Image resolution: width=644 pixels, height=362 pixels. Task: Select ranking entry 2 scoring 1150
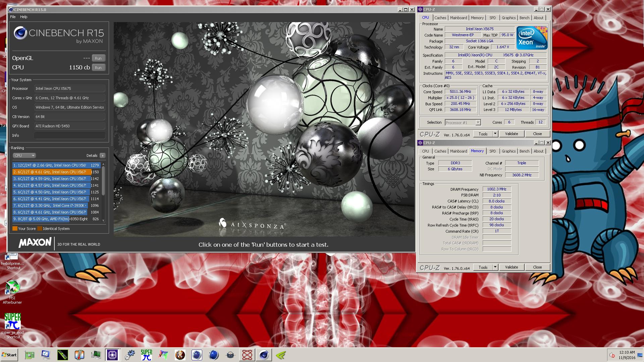tap(56, 172)
